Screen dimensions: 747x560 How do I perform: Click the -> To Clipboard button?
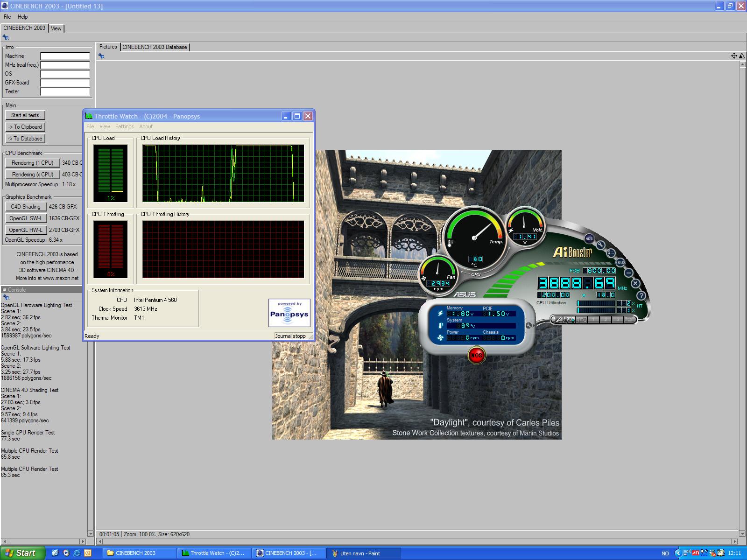pyautogui.click(x=25, y=127)
